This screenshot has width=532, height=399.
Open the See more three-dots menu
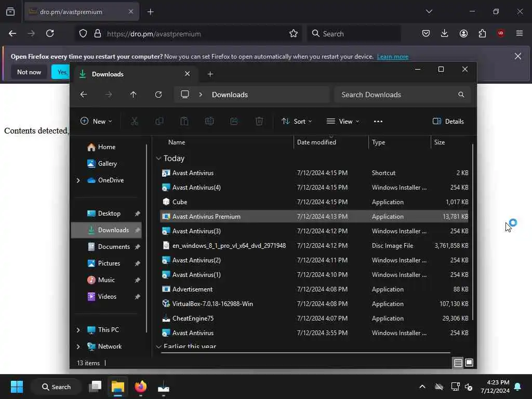(378, 122)
